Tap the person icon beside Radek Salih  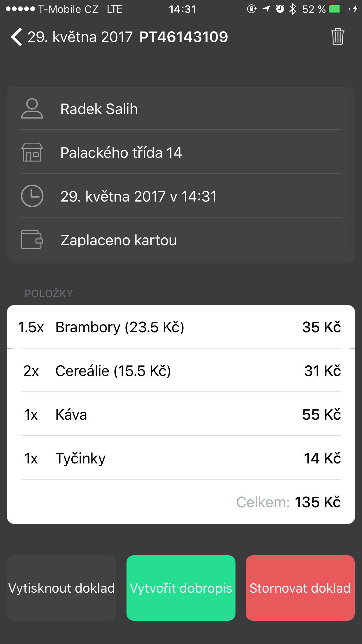pos(32,108)
